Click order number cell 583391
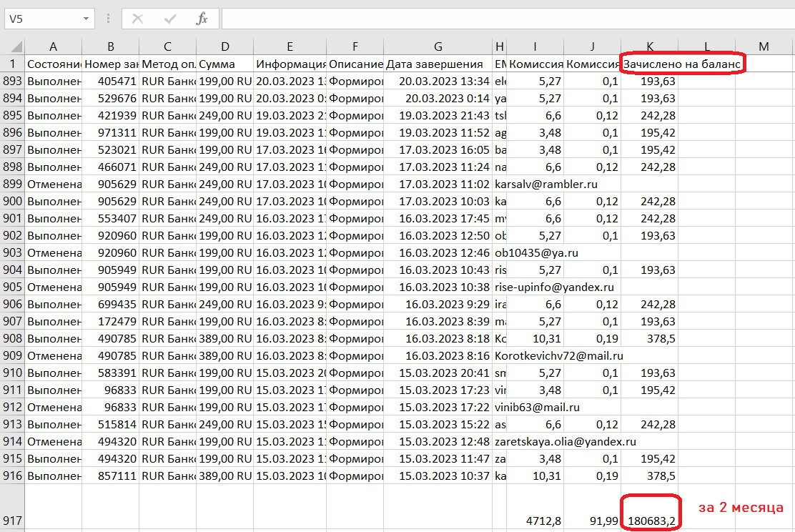 111,373
